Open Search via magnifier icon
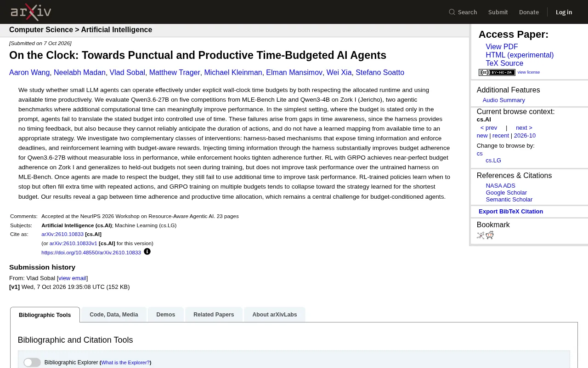This screenshot has height=368, width=588. point(452,12)
